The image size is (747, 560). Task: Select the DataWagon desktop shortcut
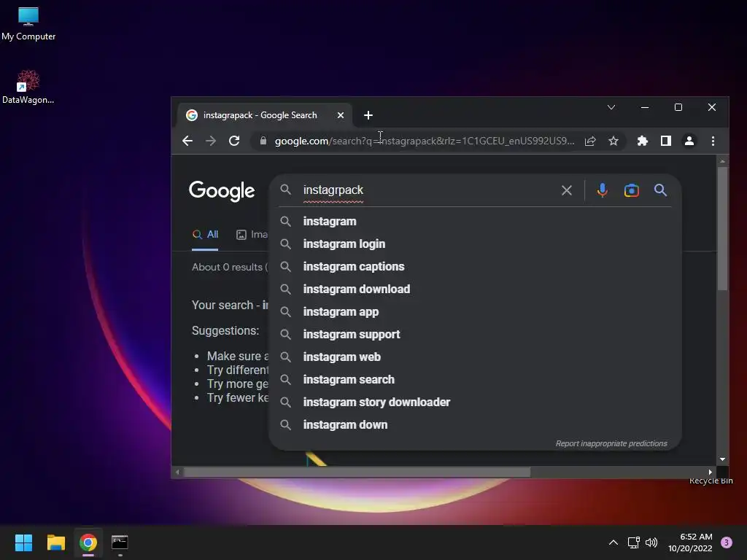28,87
